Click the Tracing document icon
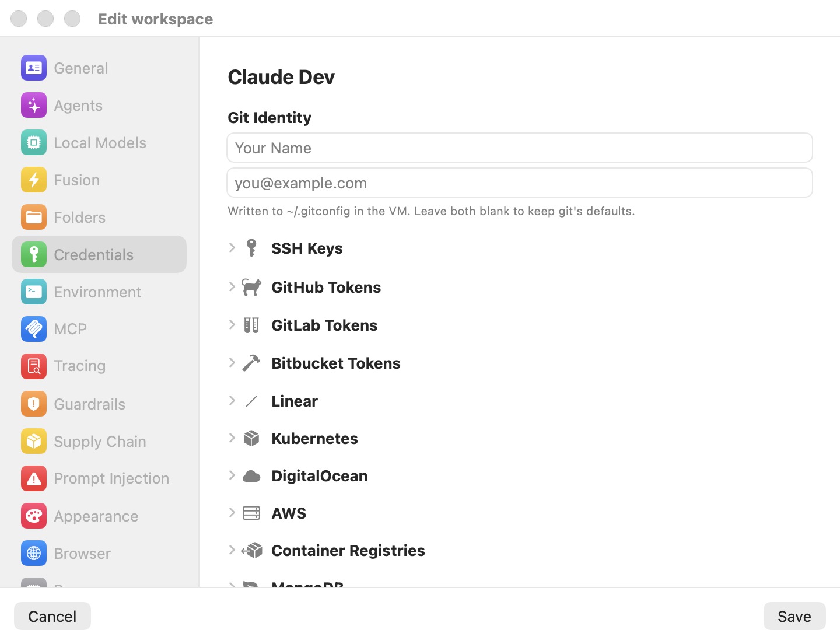The height and width of the screenshot is (644, 840). pyautogui.click(x=34, y=366)
